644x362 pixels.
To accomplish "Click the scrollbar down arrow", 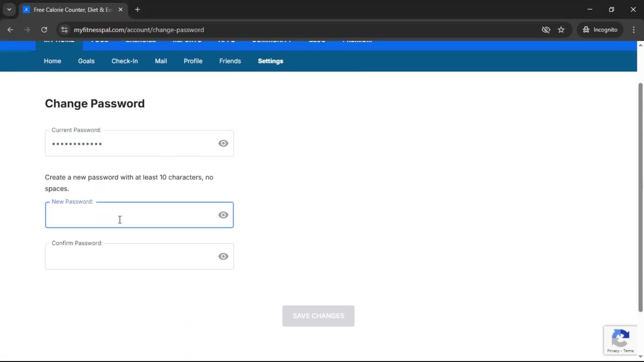I will (x=640, y=356).
